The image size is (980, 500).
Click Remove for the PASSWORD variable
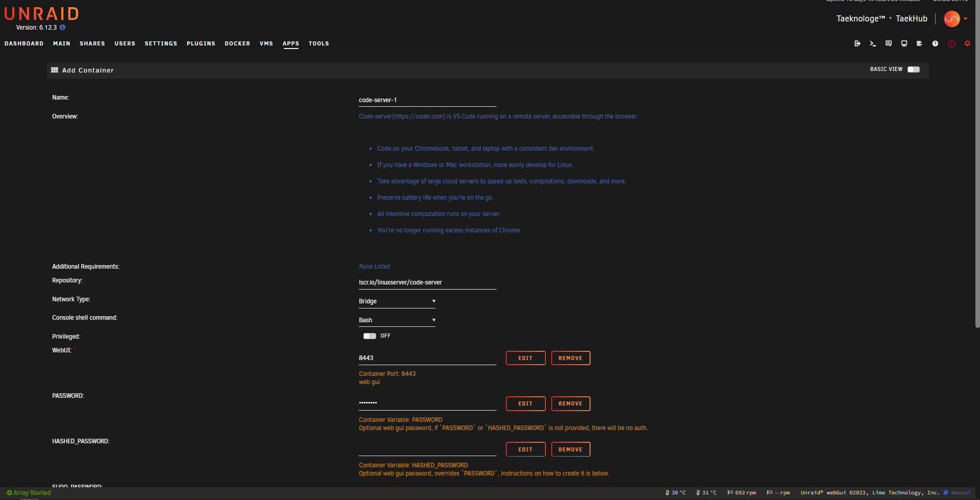(x=571, y=403)
